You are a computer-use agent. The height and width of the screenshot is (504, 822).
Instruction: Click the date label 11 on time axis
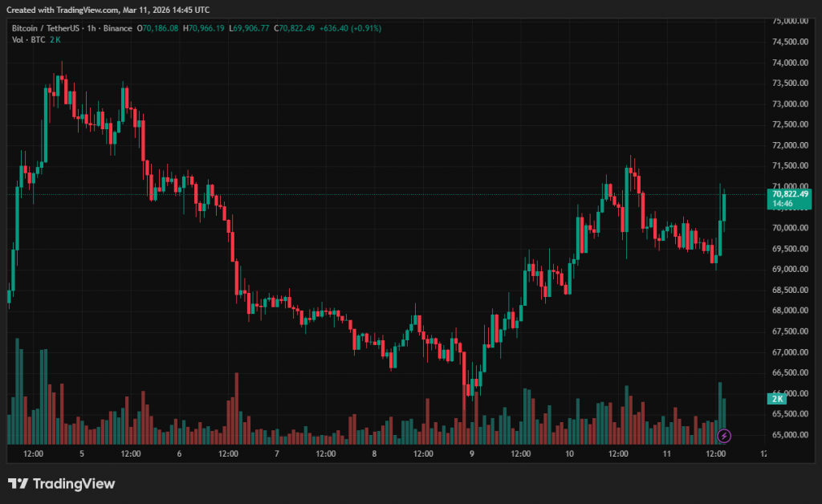(x=666, y=454)
